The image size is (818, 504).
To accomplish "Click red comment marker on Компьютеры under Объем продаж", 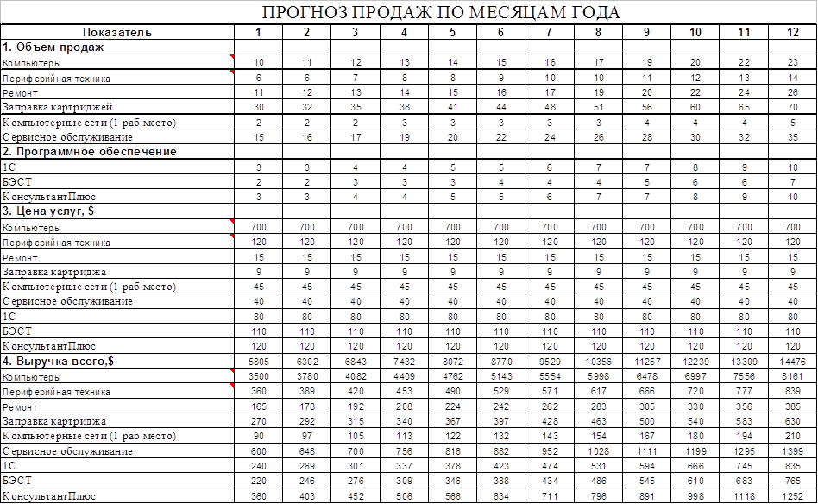I will (x=231, y=57).
